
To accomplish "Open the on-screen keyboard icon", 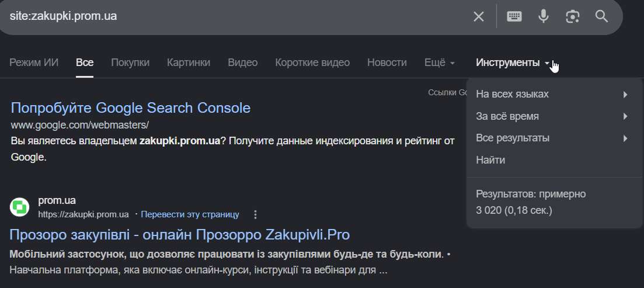I will (x=514, y=16).
